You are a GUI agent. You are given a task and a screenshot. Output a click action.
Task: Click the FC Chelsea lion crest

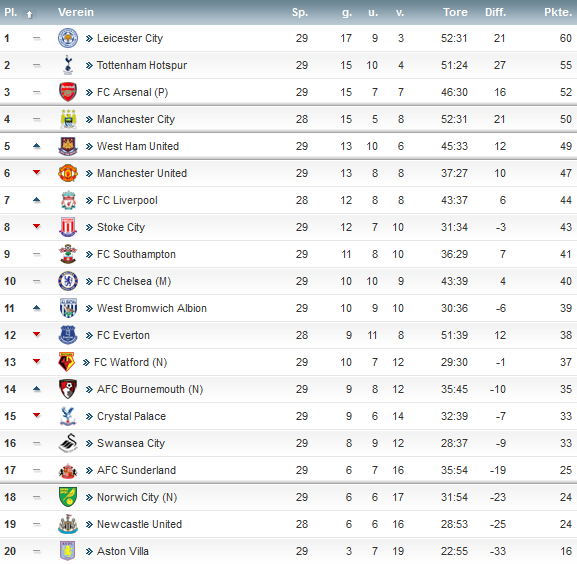pos(68,281)
